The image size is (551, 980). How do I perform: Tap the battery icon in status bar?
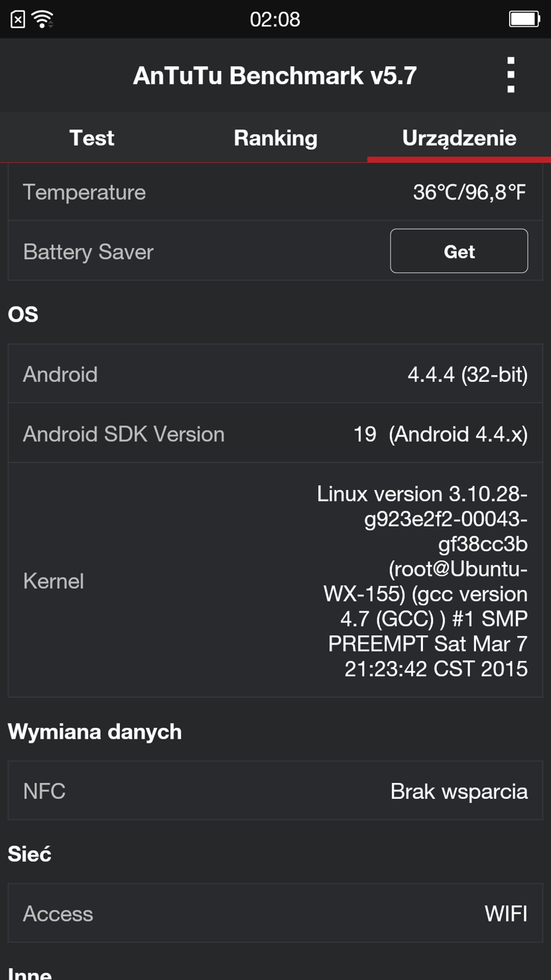pos(525,19)
